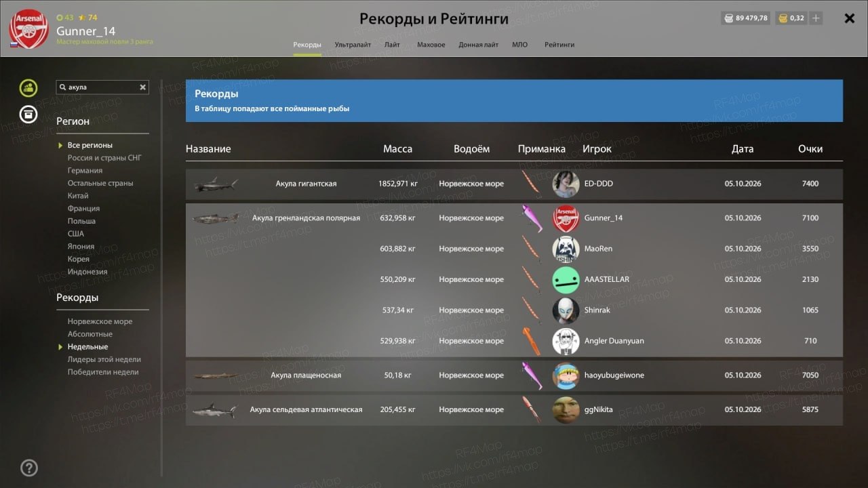
Task: Click the AAASTELLAR green smiley avatar
Action: coord(566,279)
